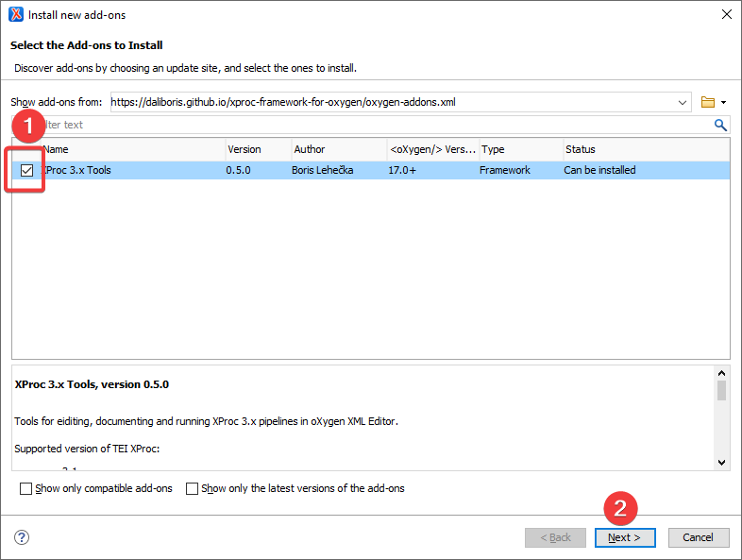
Task: Click the Cancel button
Action: coord(699,537)
